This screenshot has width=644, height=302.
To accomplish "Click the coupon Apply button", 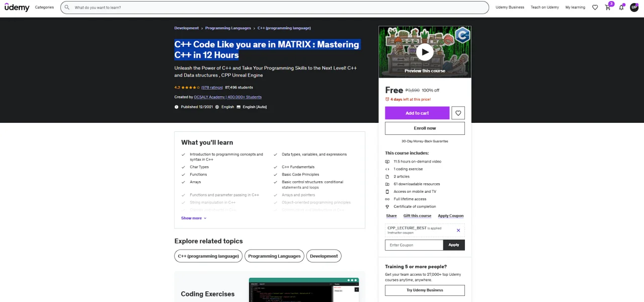I will (x=454, y=245).
